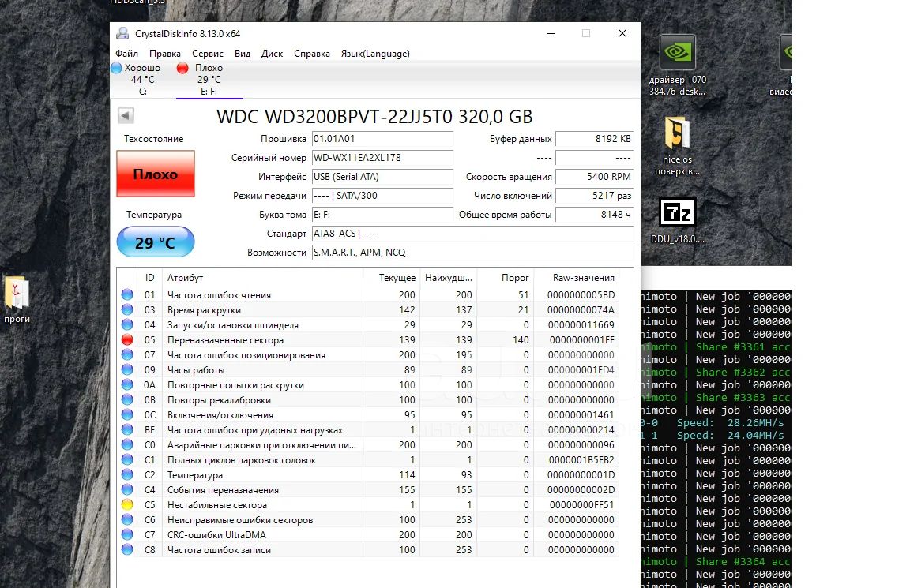Image resolution: width=910 pixels, height=588 pixels.
Task: Click the Порог column header
Action: [505, 278]
